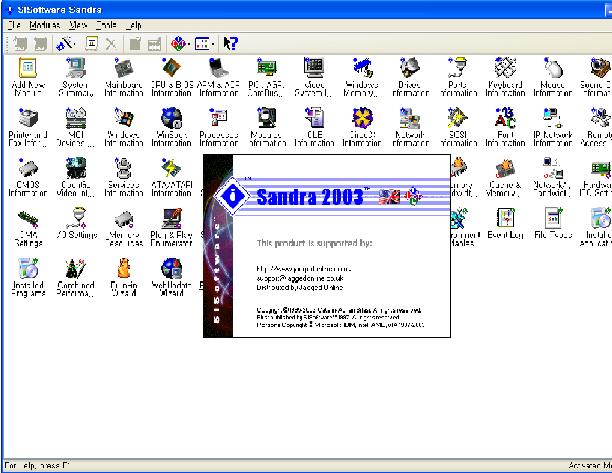Viewport: 612px width, 473px height.
Task: Open the OpenGL Video Information module
Action: [x=75, y=177]
